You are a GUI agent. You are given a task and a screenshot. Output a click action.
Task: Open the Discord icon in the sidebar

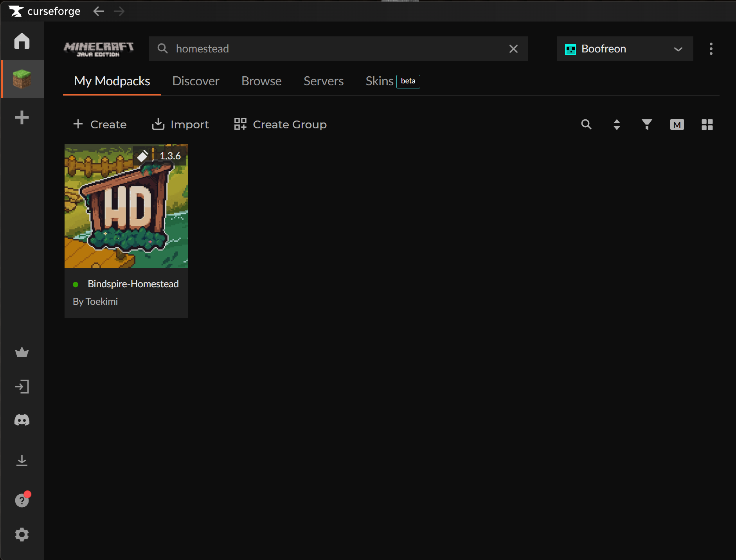(22, 420)
